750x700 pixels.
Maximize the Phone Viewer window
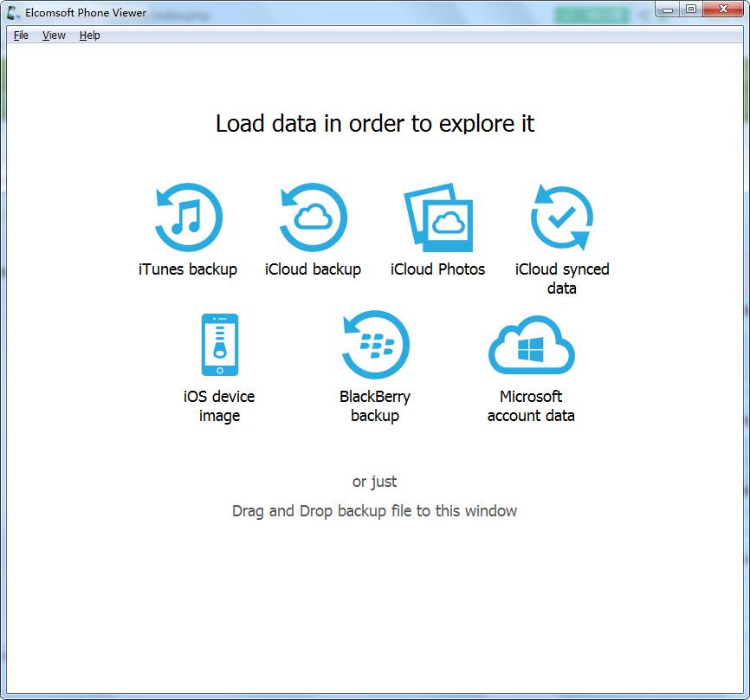click(x=691, y=9)
